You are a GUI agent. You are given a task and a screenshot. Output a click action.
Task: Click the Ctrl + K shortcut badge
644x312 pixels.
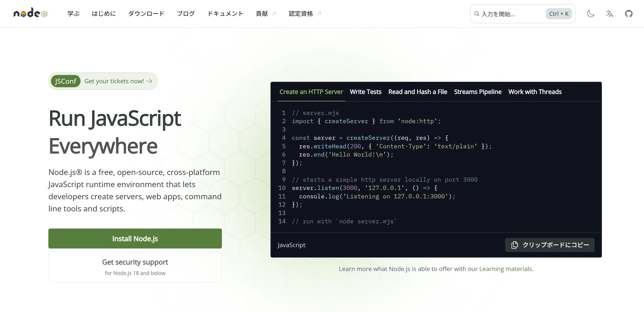coord(559,14)
